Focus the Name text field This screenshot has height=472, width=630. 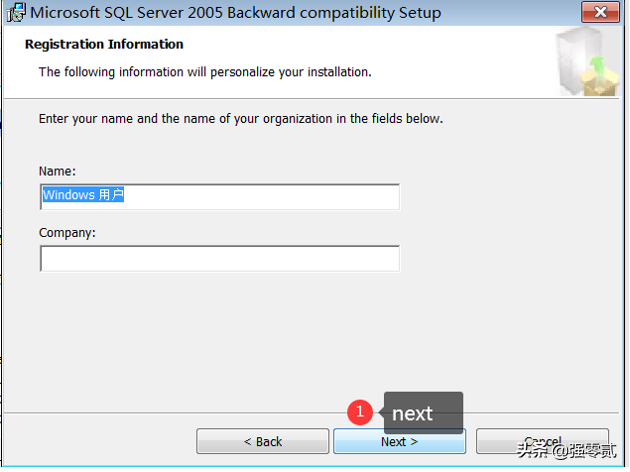pyautogui.click(x=219, y=196)
